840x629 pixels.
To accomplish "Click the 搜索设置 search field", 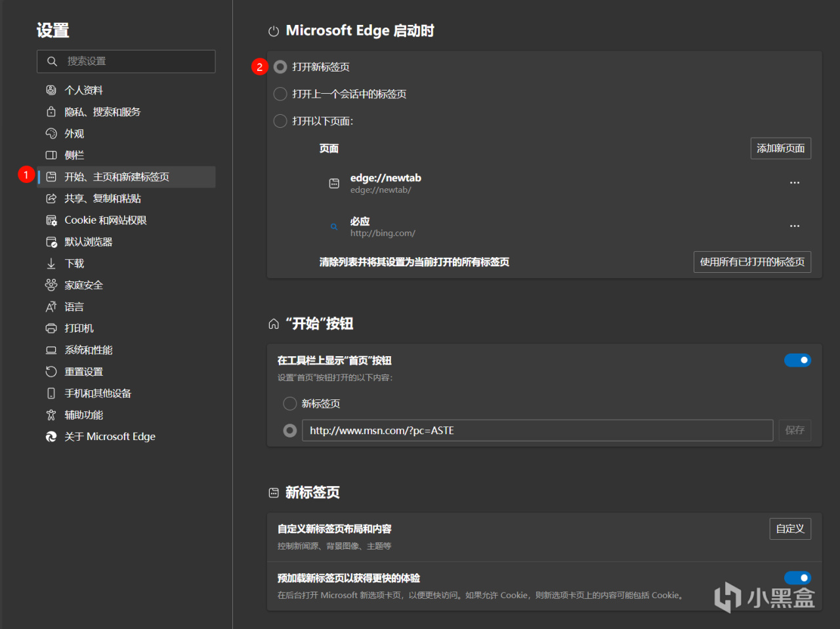I will pyautogui.click(x=126, y=61).
